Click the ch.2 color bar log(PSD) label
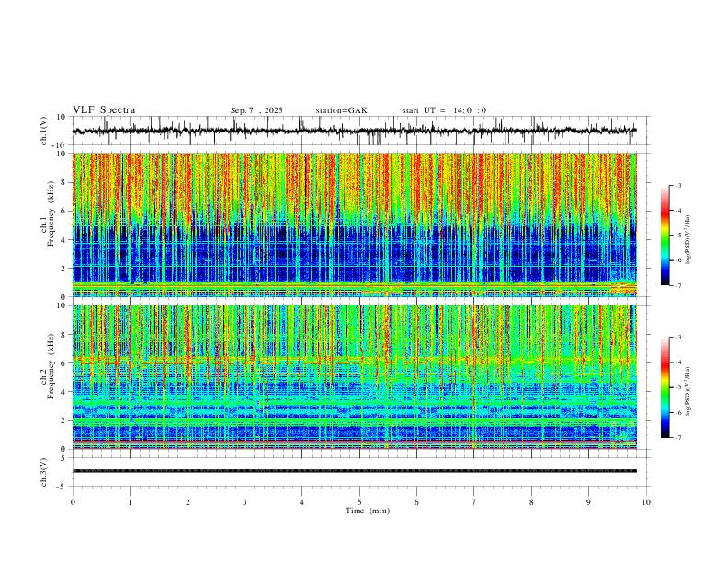This screenshot has height=563, width=728. pos(688,391)
